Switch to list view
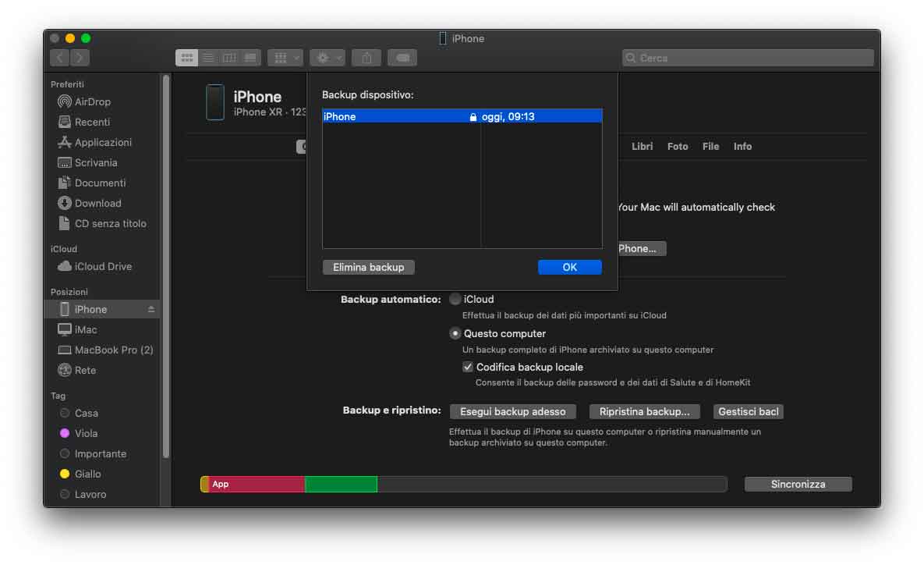Image resolution: width=924 pixels, height=565 pixels. (x=208, y=58)
